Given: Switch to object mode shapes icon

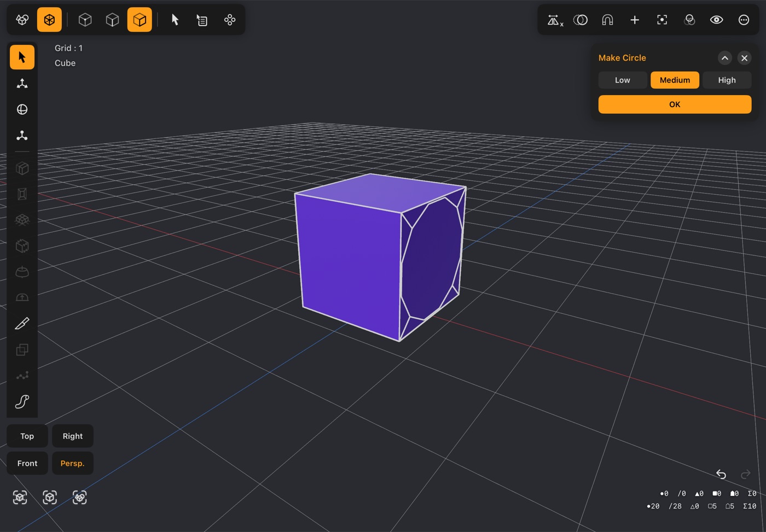Looking at the screenshot, I should pyautogui.click(x=22, y=20).
